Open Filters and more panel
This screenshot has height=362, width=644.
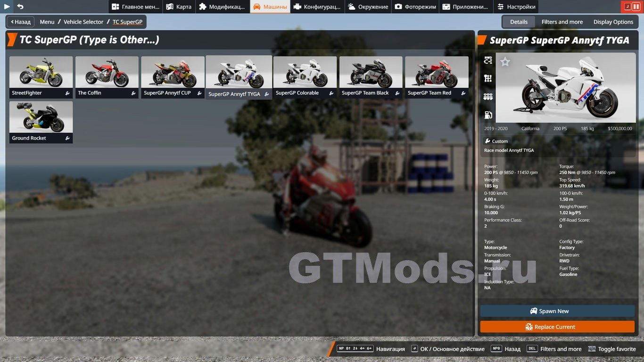(562, 22)
